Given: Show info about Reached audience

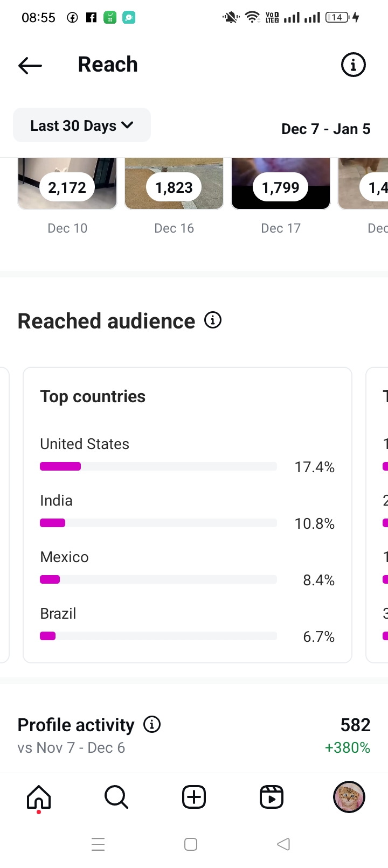Looking at the screenshot, I should click(213, 320).
